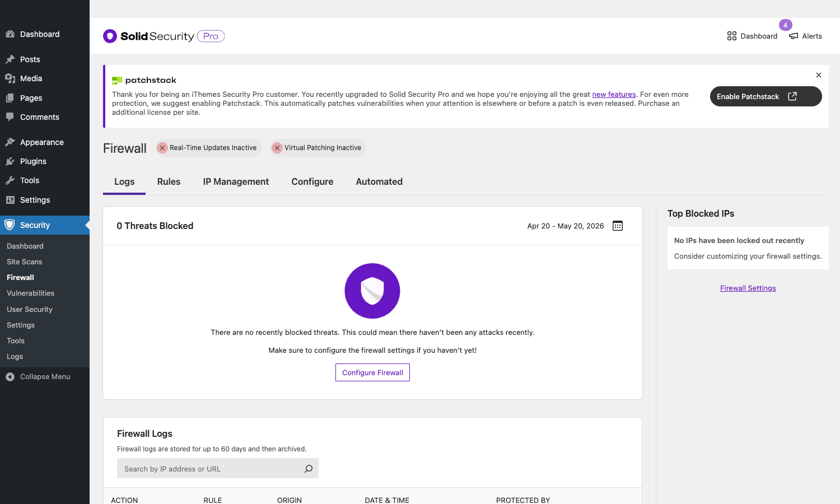840x504 pixels.
Task: Open WordPress Dashboard menu item
Action: tap(45, 34)
